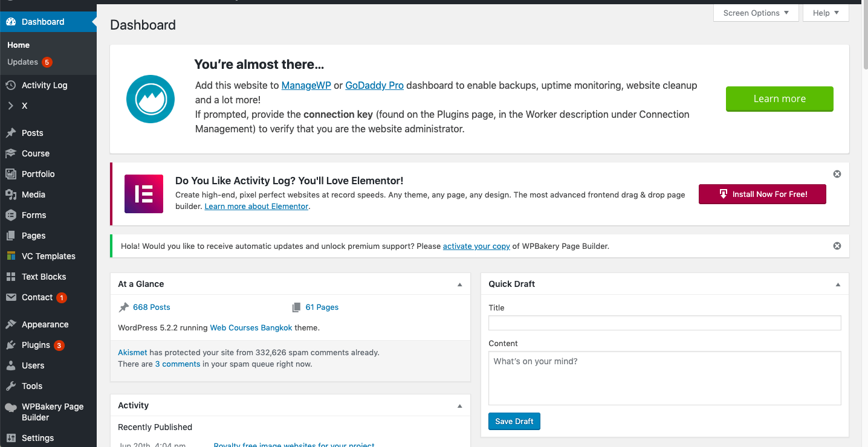Click the Activity Log clock icon
868x447 pixels.
point(11,85)
